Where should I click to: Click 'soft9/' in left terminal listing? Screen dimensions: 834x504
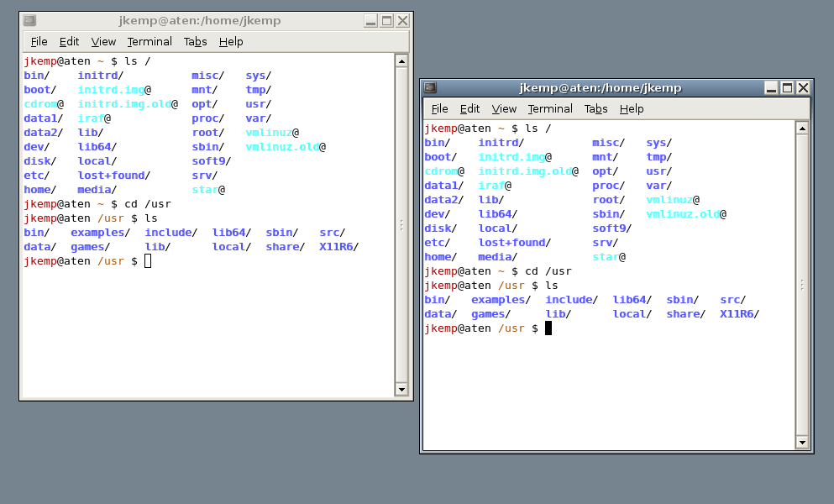point(212,161)
